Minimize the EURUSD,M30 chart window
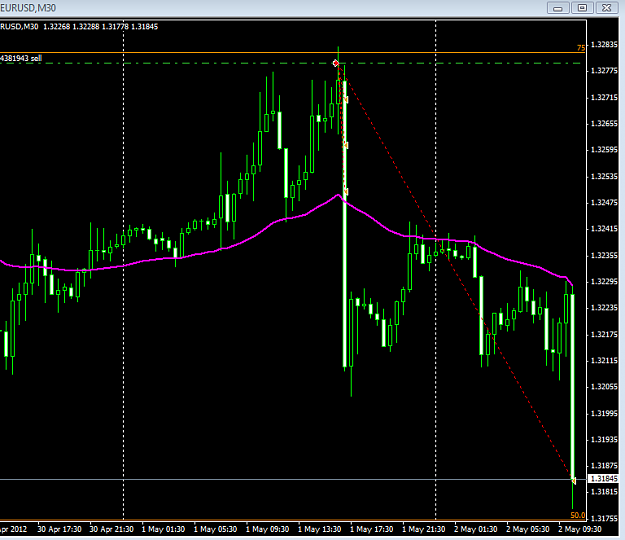Viewport: 625px width, 540px height. click(x=558, y=8)
